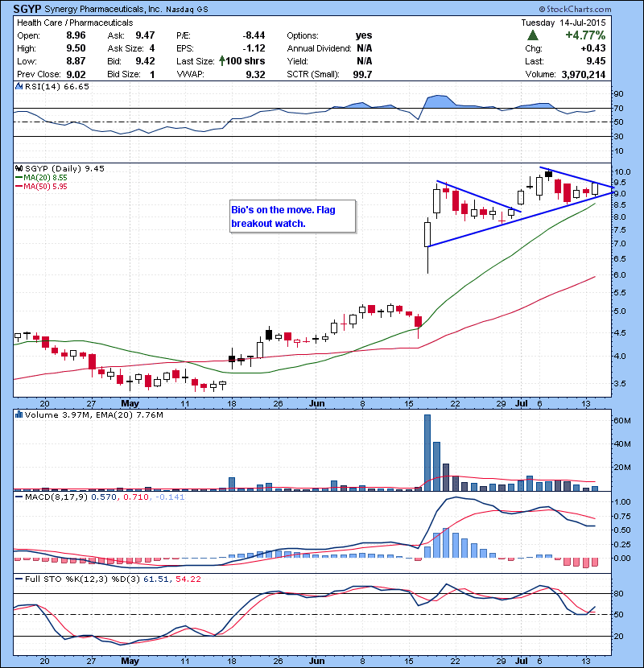Click the VWAP value 9.32
644x668 pixels.
255,75
